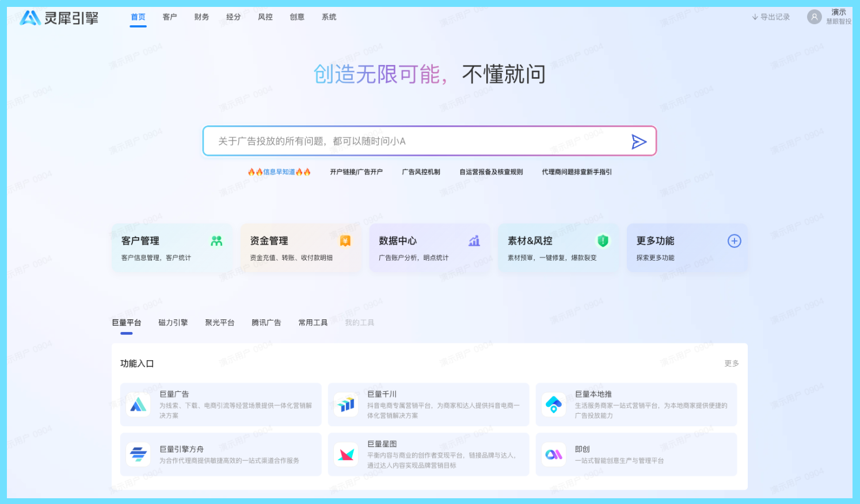Click the 自运营报备及核查规则 suggestion
Screen dimensions: 860x504
(491, 172)
